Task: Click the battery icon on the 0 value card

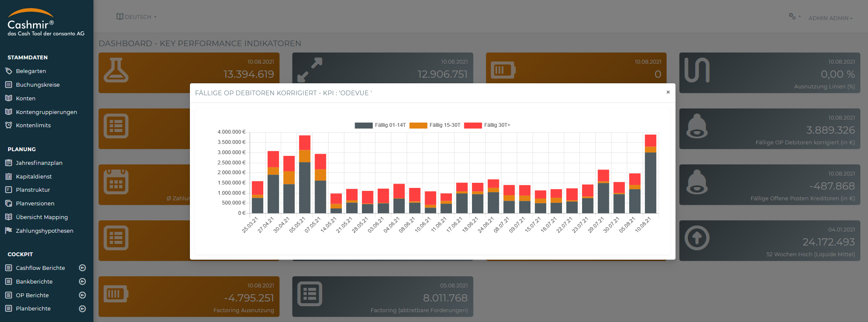Action: (x=503, y=70)
